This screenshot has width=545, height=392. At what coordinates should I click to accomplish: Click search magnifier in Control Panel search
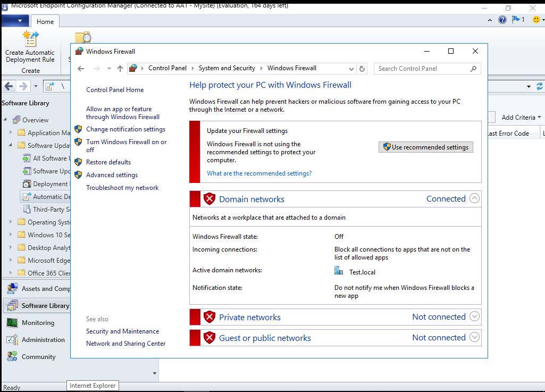pyautogui.click(x=473, y=69)
